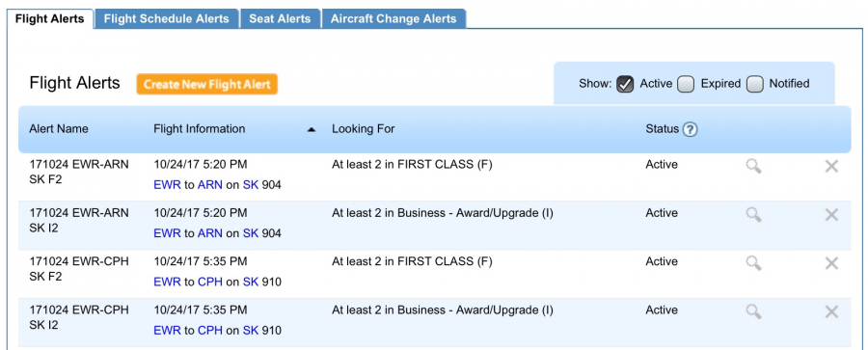Remove the EWR-ARN SK I2 alert
The image size is (868, 350).
coord(831,214)
